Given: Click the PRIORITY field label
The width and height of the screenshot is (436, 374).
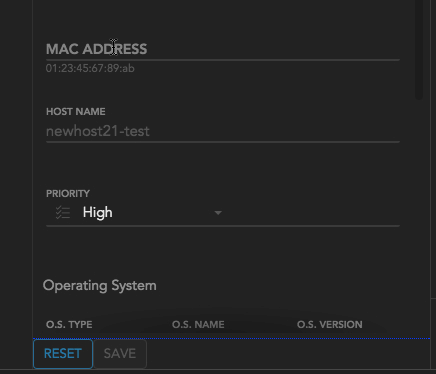Looking at the screenshot, I should pyautogui.click(x=68, y=194).
